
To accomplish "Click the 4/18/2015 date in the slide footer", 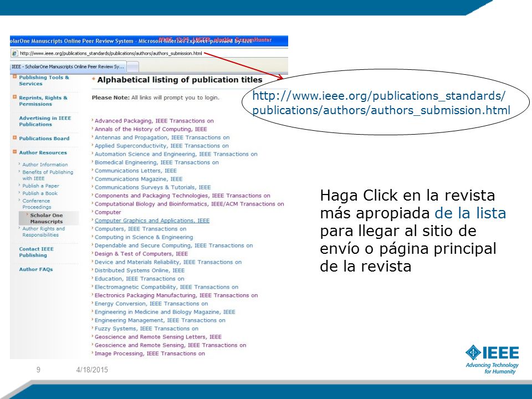I will pos(92,370).
